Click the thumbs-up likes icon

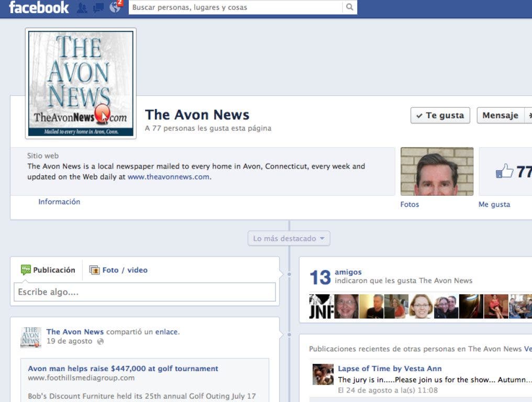[x=505, y=171]
